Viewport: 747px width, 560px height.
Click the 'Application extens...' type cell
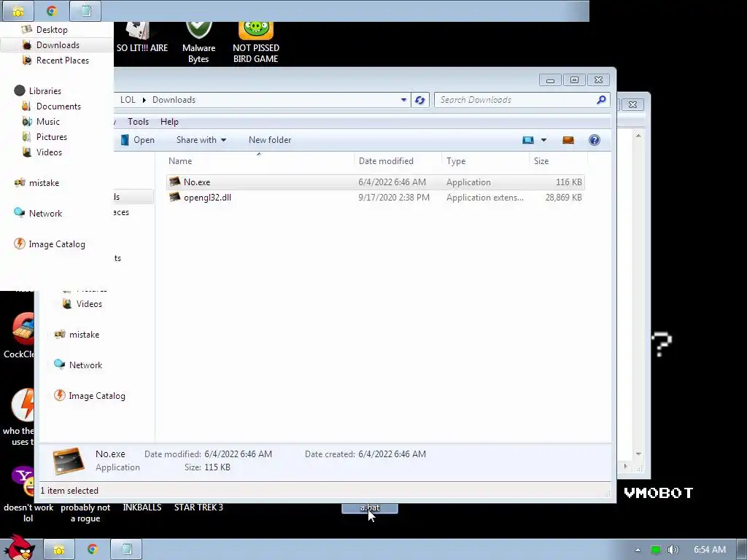[x=485, y=198]
